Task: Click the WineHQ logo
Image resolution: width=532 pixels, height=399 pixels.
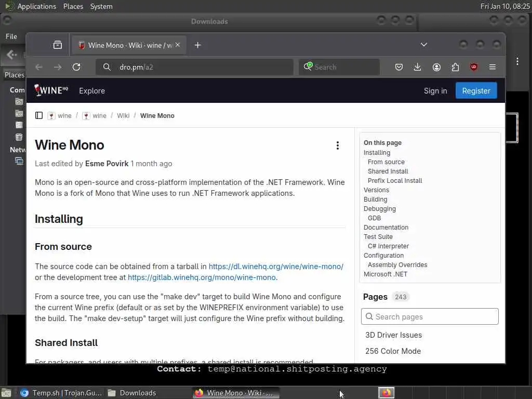Action: (x=51, y=90)
